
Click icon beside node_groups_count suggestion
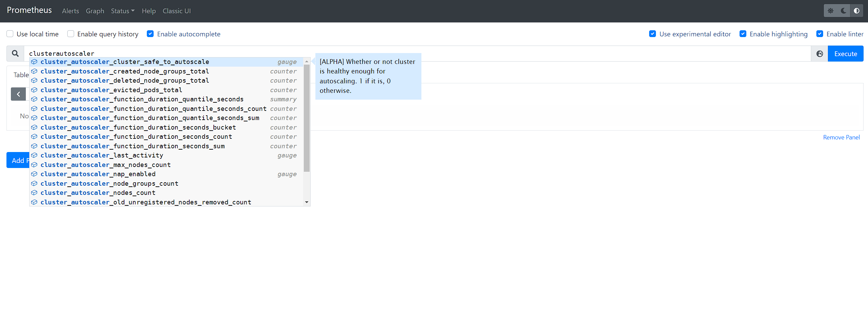34,183
